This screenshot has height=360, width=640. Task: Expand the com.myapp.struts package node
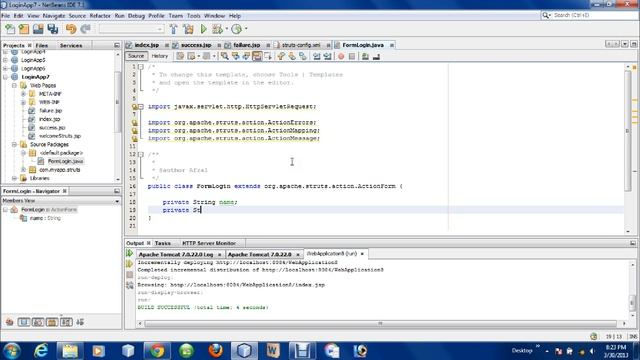(x=23, y=169)
